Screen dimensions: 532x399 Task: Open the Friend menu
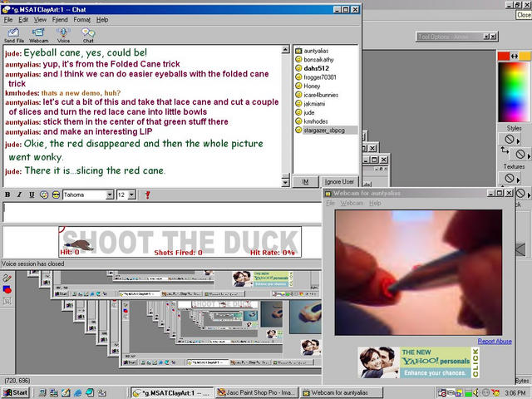60,20
